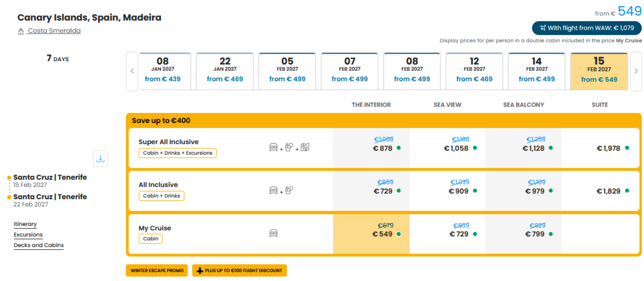Select My Cruise interior at €549
The image size is (644, 281).
point(371,234)
